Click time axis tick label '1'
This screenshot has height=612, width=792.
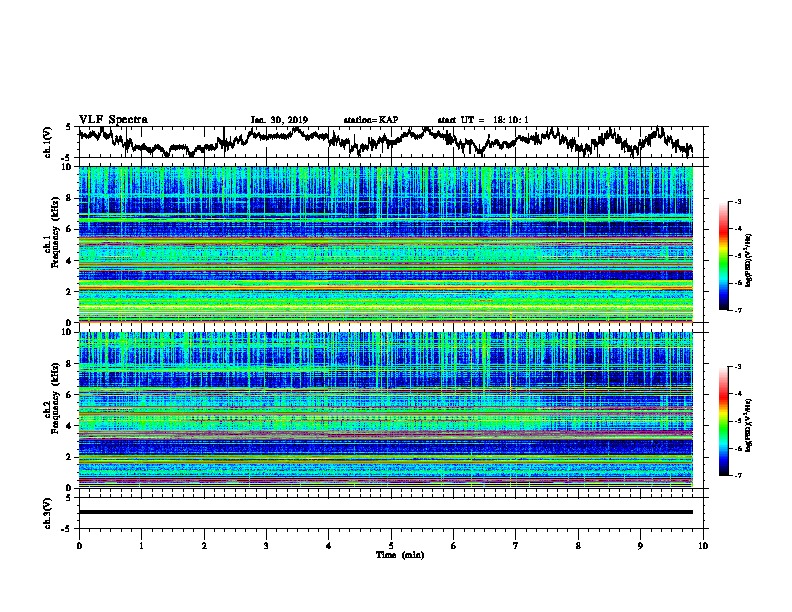point(141,546)
